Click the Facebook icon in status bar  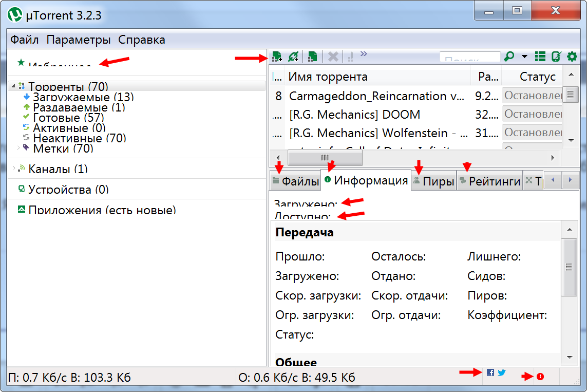(490, 372)
